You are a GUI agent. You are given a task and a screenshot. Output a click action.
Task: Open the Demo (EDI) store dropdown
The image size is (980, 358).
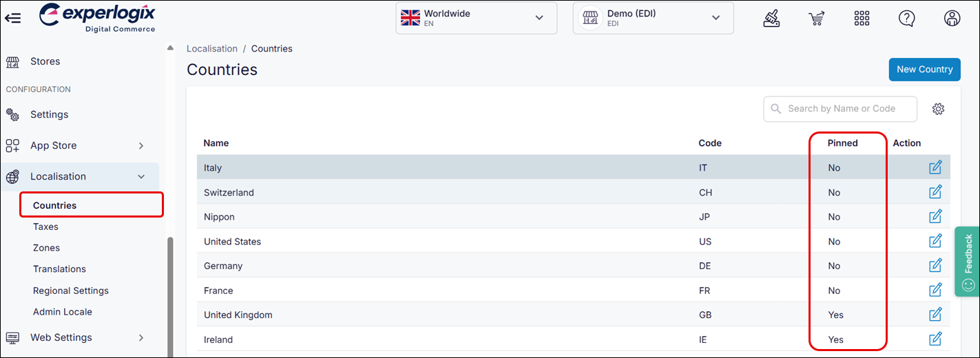(653, 18)
